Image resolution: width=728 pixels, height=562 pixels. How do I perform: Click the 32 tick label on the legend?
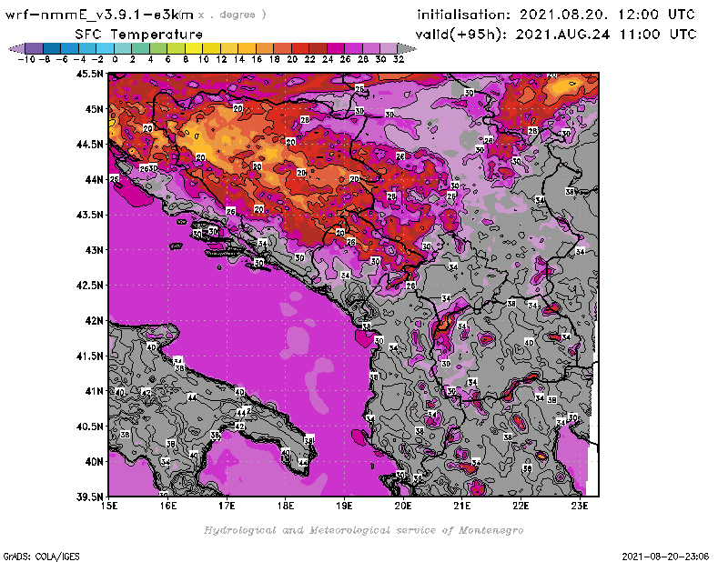pos(399,59)
